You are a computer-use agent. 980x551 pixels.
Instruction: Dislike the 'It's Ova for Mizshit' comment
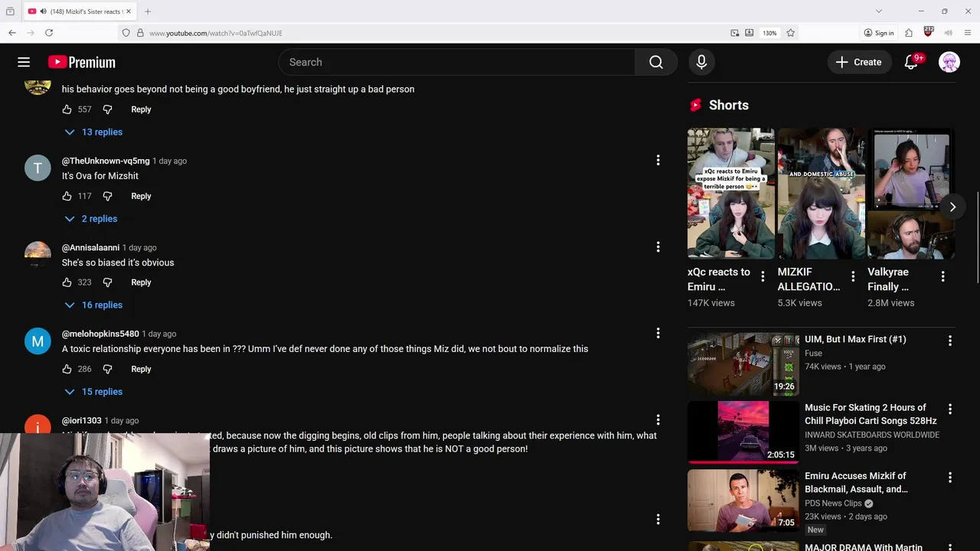107,196
